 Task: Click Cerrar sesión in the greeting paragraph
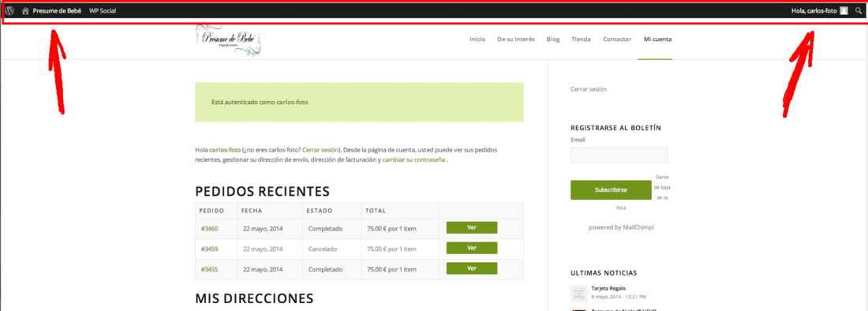pyautogui.click(x=321, y=150)
